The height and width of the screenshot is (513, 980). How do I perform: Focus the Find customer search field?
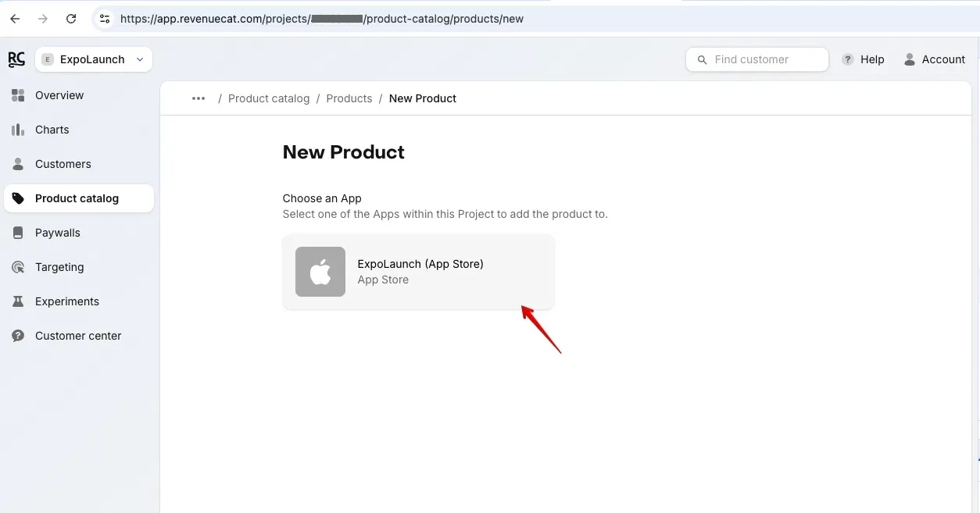click(756, 59)
